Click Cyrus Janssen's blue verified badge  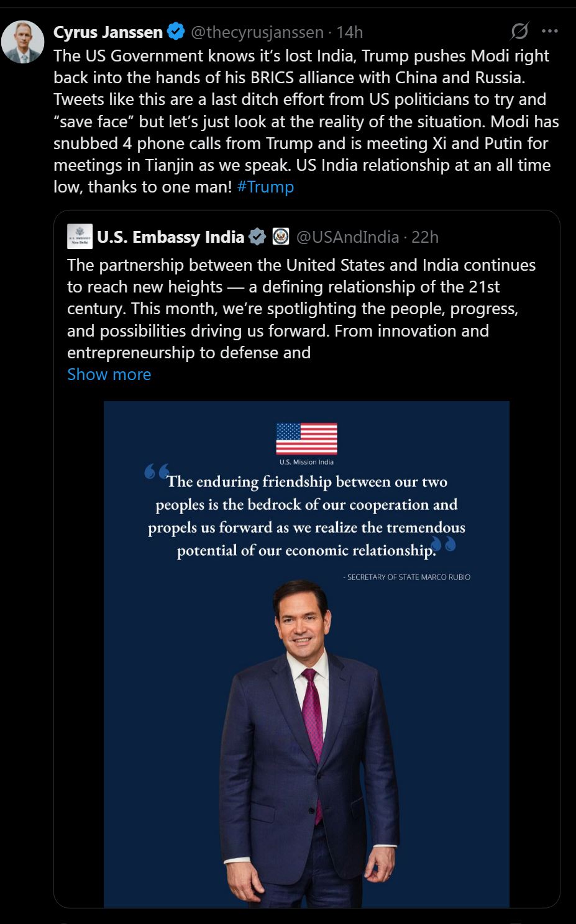tap(176, 32)
